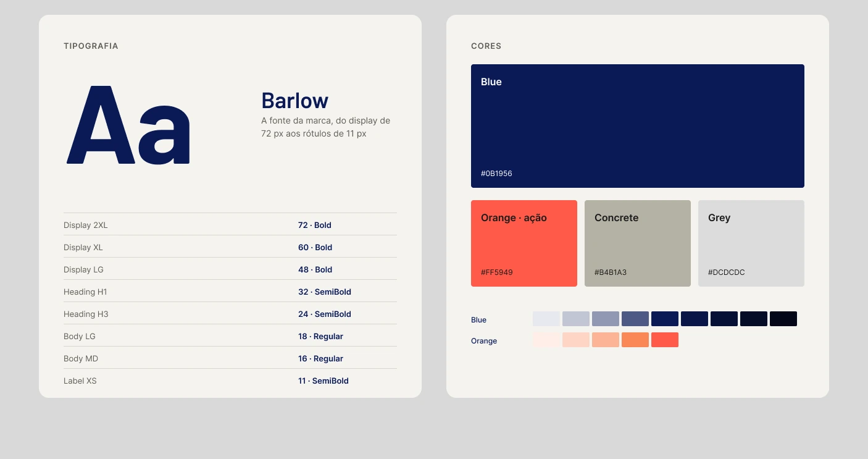
Task: Choose the Concrete color swatch
Action: click(x=638, y=243)
